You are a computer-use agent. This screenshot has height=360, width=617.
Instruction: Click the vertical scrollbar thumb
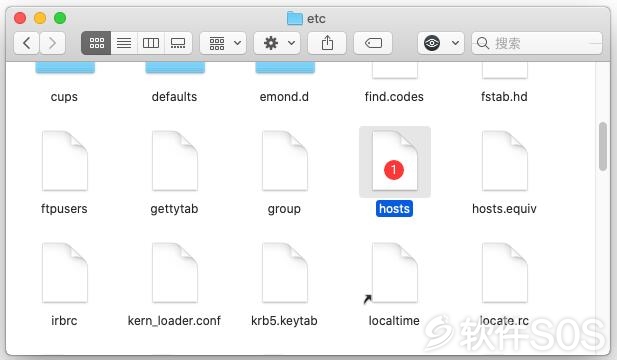click(x=602, y=146)
